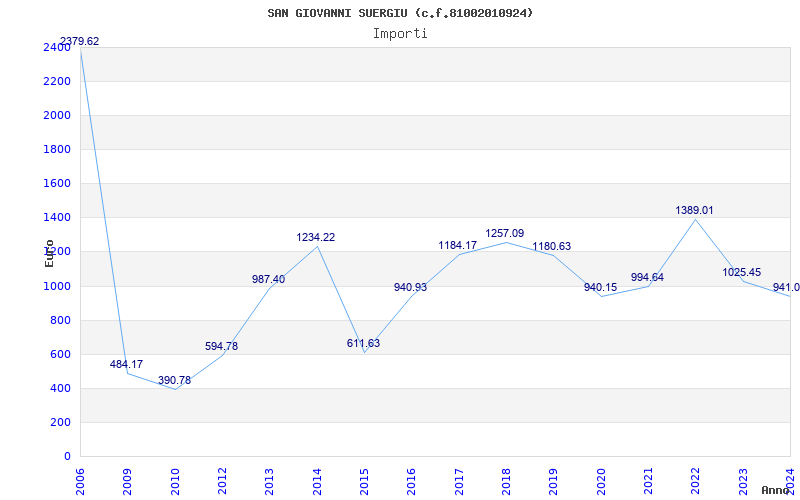Click the 2379.62 data label
This screenshot has width=800, height=500.
[80, 41]
